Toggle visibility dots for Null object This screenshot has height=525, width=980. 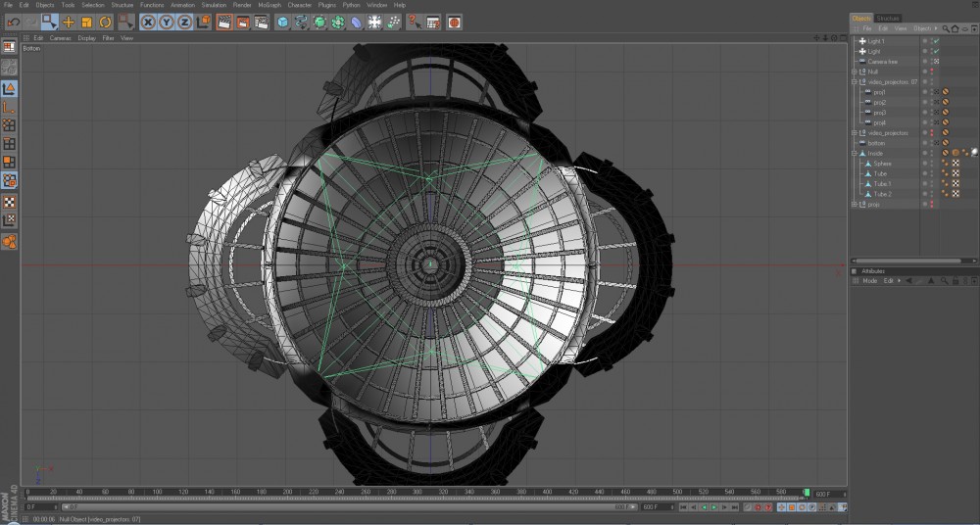[x=931, y=72]
